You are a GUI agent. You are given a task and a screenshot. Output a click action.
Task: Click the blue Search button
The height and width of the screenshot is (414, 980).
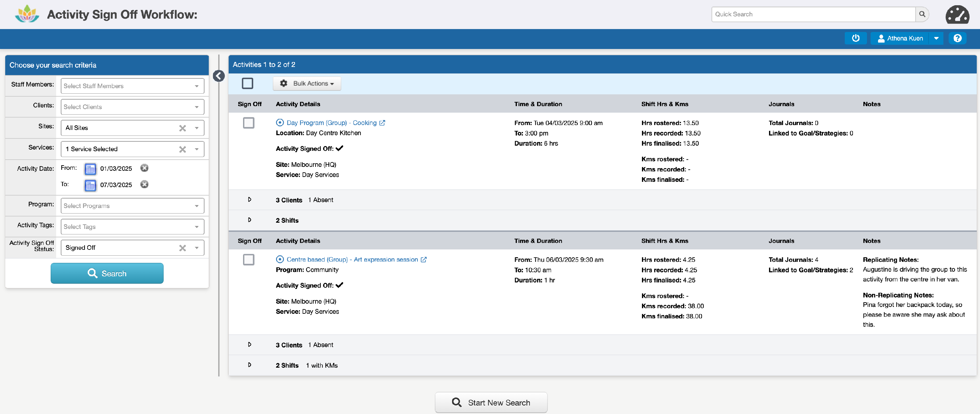tap(107, 273)
